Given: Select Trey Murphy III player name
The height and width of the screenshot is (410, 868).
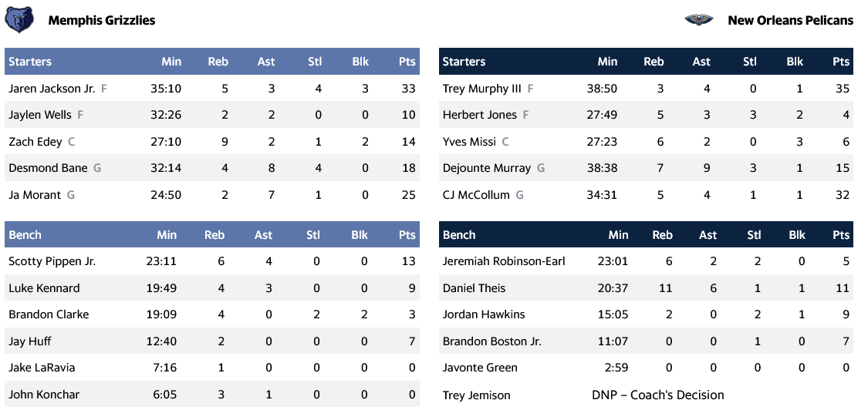Looking at the screenshot, I should tap(482, 89).
